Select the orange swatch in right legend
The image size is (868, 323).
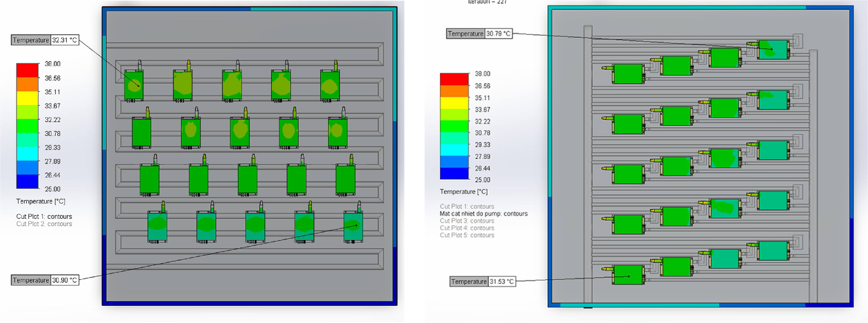454,91
